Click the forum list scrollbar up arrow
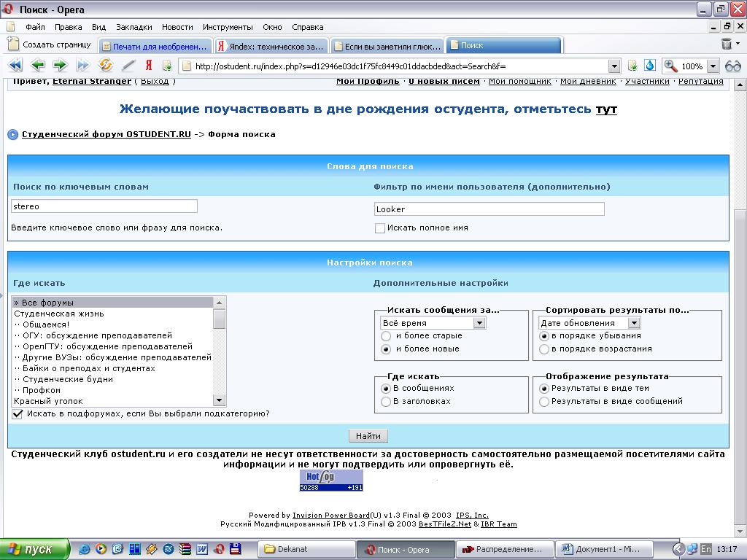 [x=219, y=303]
